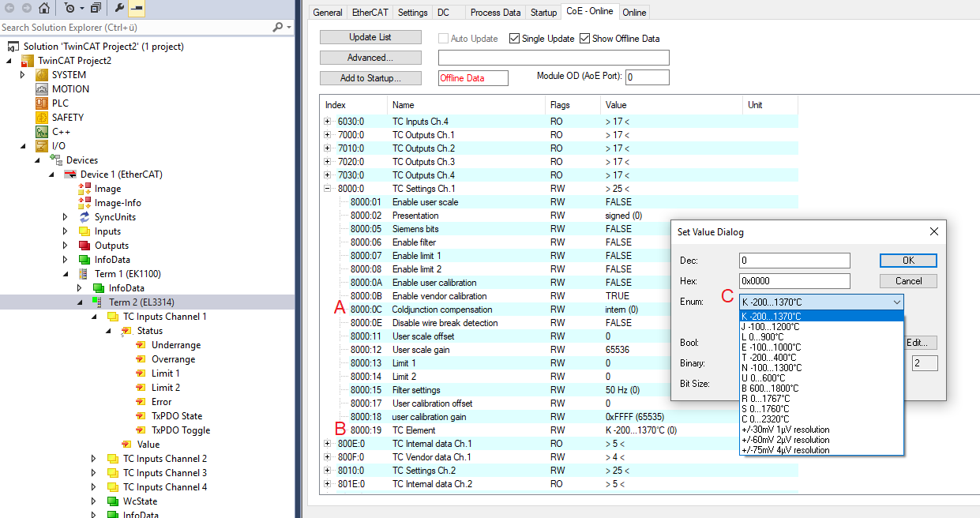Click the yellow Inputs icon under Device 1

pyautogui.click(x=84, y=231)
